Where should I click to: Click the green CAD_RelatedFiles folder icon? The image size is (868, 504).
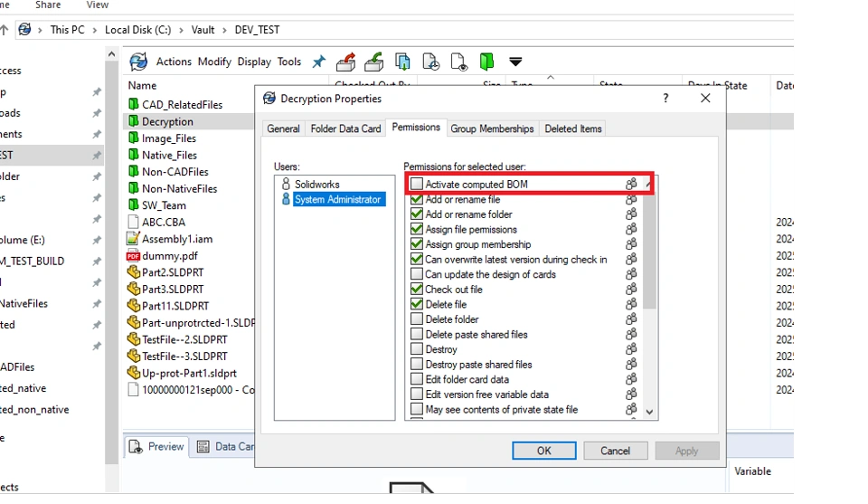[x=134, y=104]
